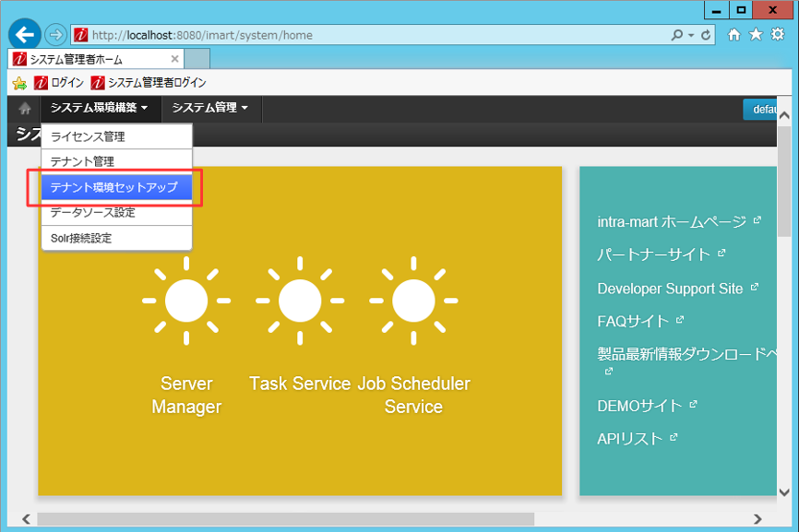The height and width of the screenshot is (532, 799).
Task: Click the home icon in the dark navigation bar
Action: coord(25,109)
